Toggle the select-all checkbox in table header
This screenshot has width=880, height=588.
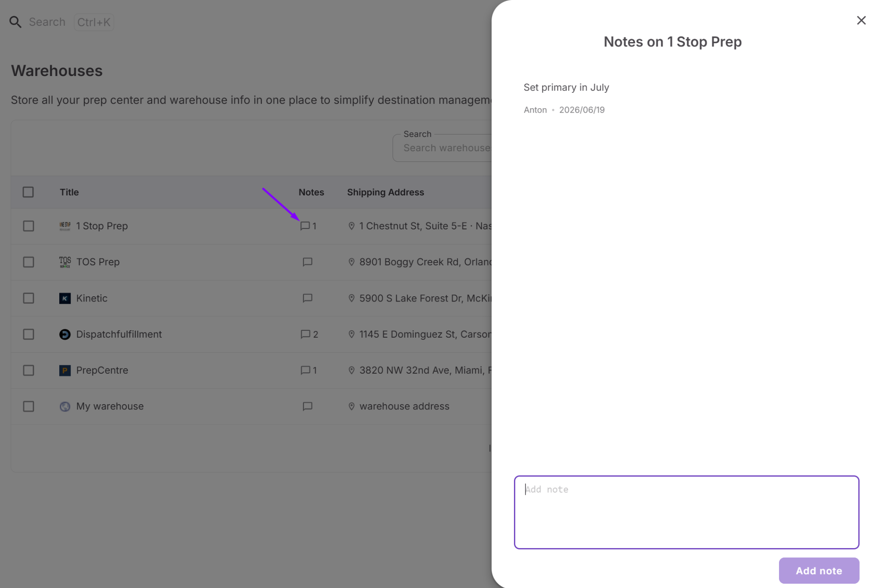coord(28,192)
